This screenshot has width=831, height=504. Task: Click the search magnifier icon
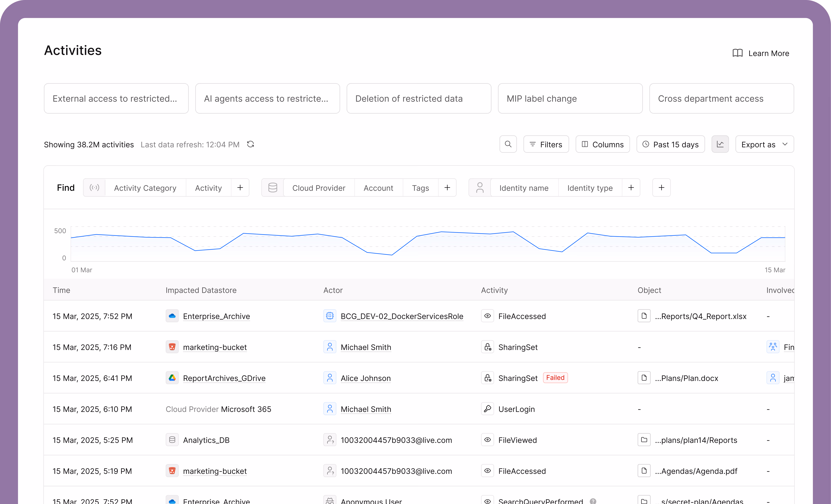(508, 144)
